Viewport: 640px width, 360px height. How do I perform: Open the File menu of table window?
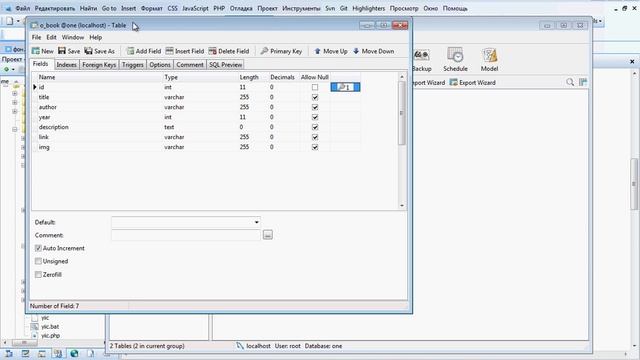coord(36,37)
